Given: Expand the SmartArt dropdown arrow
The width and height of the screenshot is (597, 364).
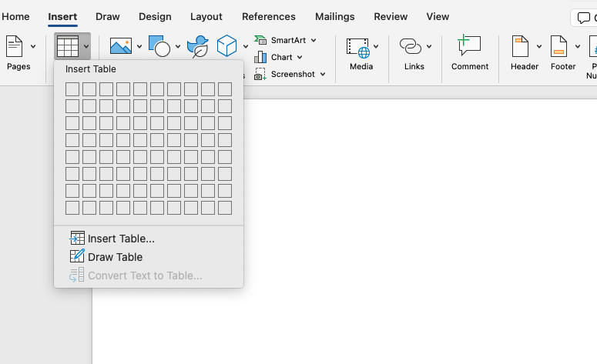Looking at the screenshot, I should tap(314, 41).
